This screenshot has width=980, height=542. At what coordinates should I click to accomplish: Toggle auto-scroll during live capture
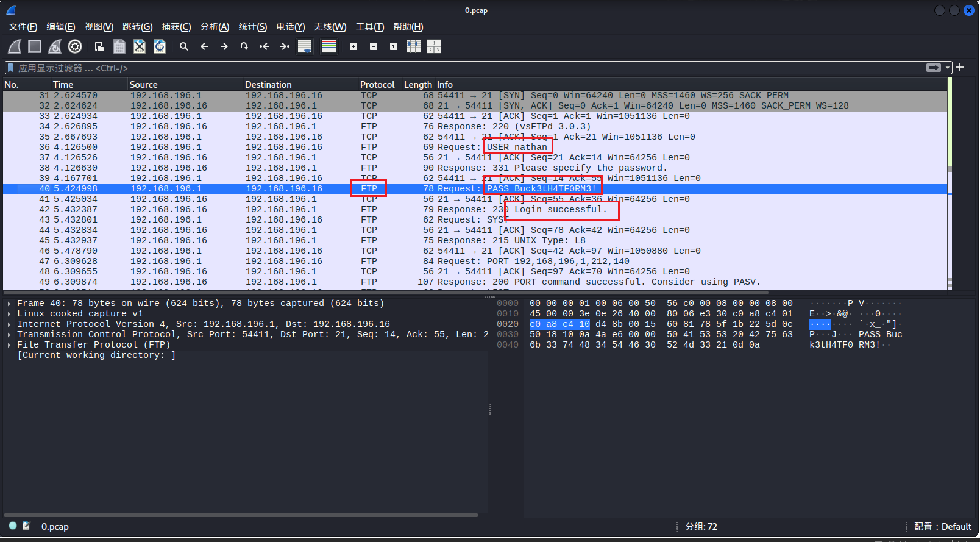point(305,46)
